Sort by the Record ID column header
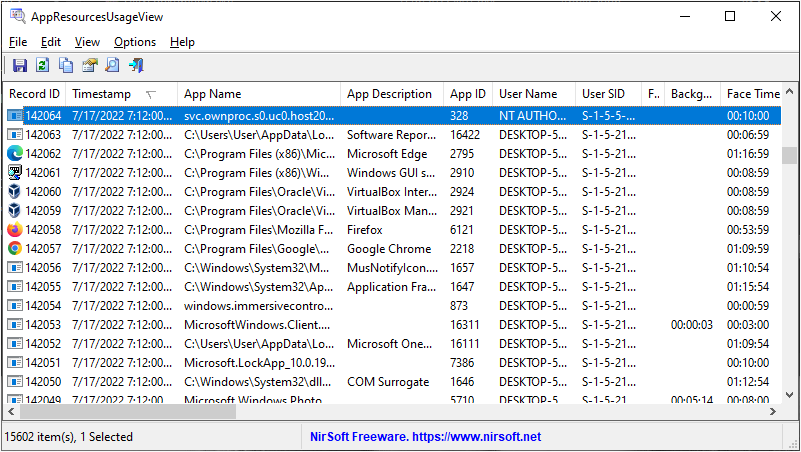 (x=34, y=94)
